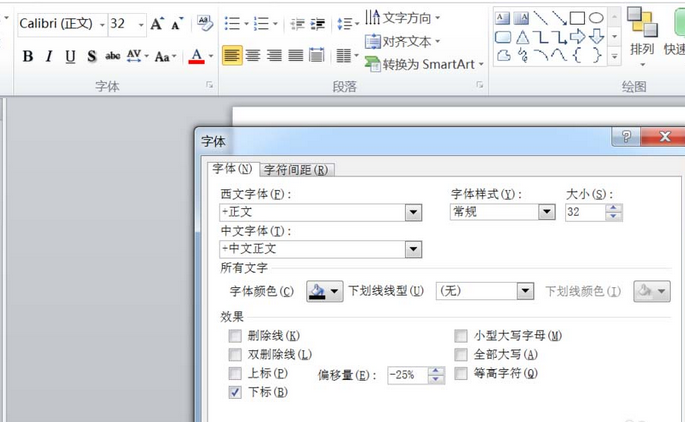Align text right
The width and height of the screenshot is (685, 422).
coord(274,55)
